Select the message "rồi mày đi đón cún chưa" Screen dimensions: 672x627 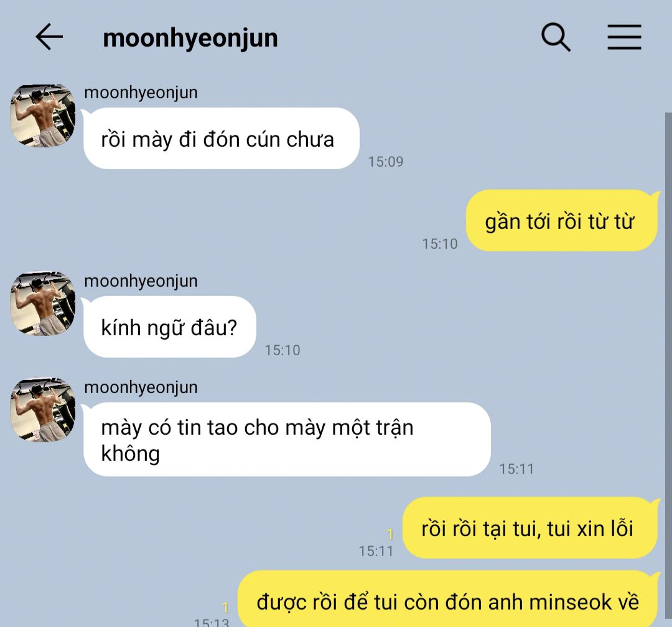pyautogui.click(x=221, y=139)
